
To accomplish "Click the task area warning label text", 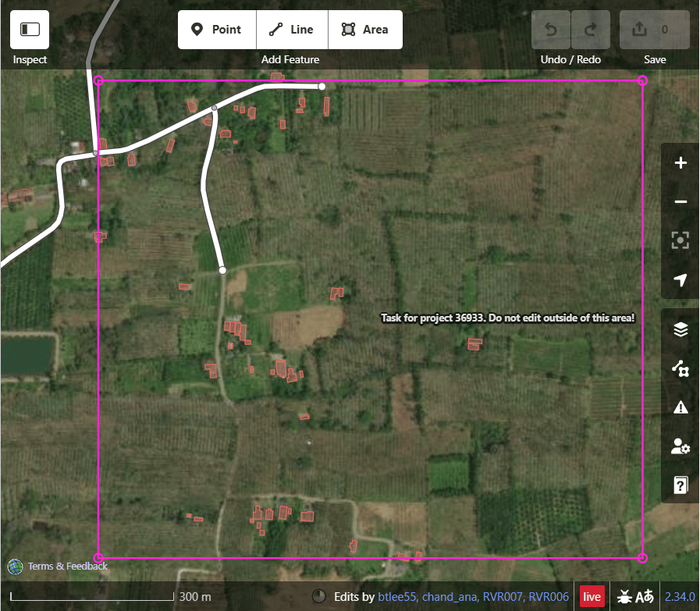I will 507,318.
